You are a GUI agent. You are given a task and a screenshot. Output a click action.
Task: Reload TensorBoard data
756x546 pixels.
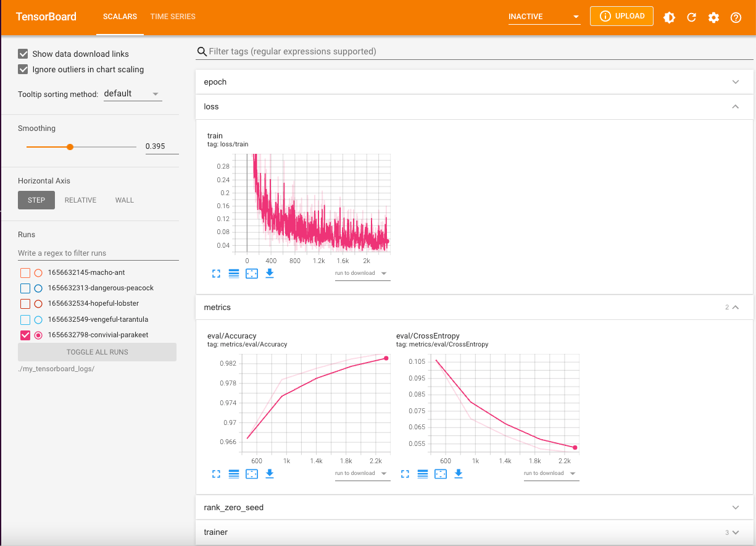[691, 17]
